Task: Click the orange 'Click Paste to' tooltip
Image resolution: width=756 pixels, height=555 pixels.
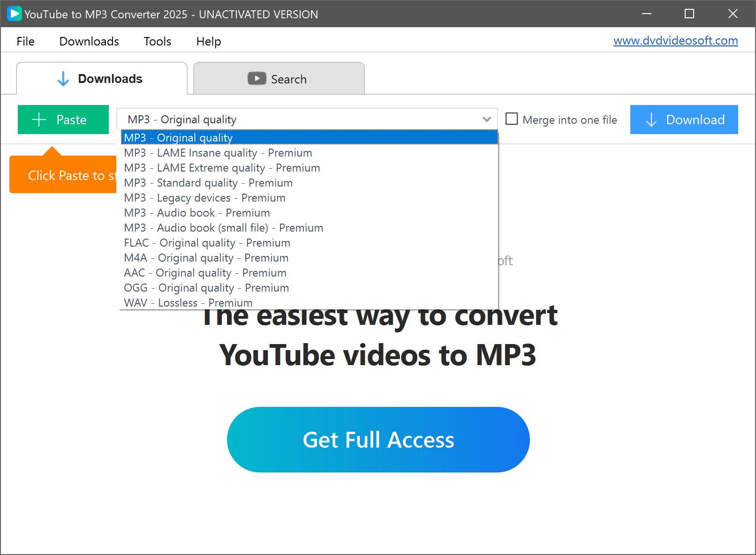Action: click(x=63, y=174)
